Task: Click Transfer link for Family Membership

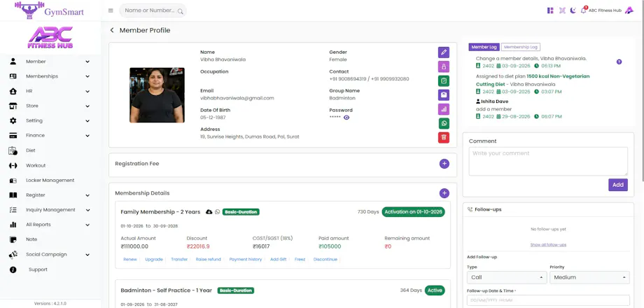Action: [x=179, y=260]
